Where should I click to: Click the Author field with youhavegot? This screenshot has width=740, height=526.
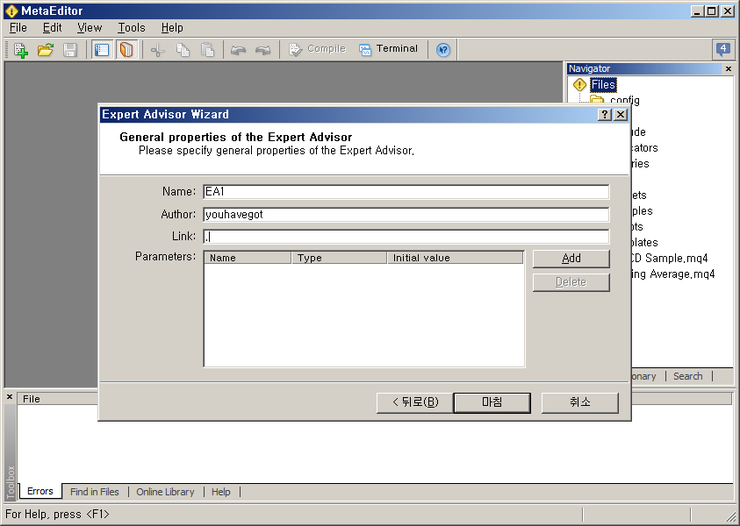[406, 214]
